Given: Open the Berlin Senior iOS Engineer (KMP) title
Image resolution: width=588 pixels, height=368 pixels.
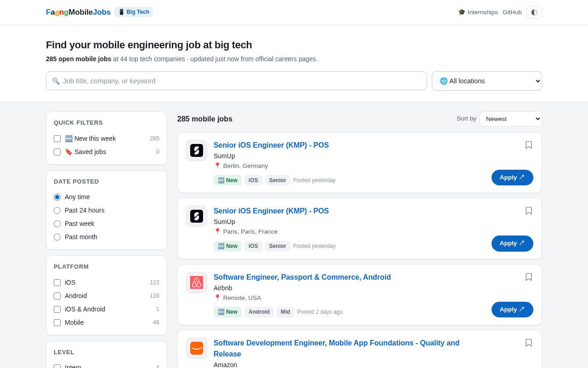Looking at the screenshot, I should [271, 145].
